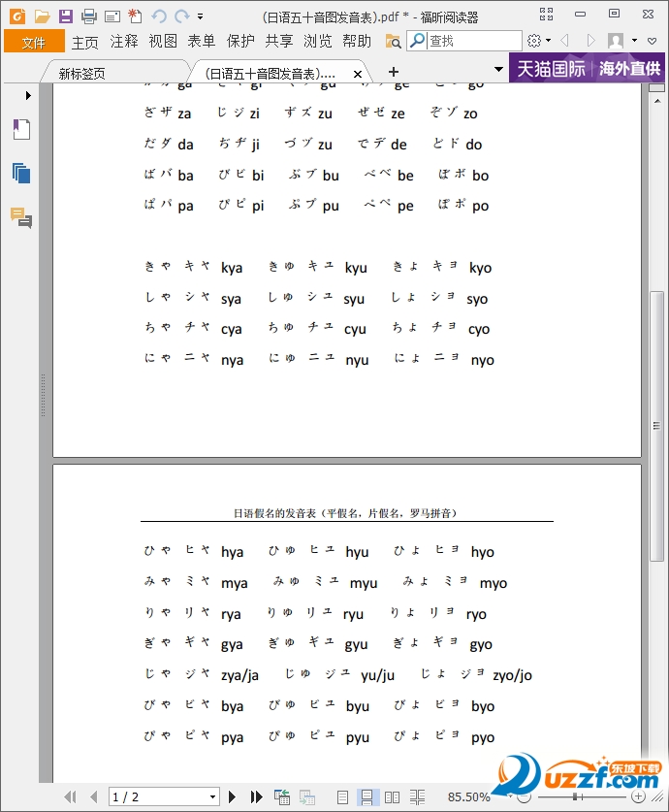Go to the previous page
Screen dimensions: 669x812
pos(94,796)
